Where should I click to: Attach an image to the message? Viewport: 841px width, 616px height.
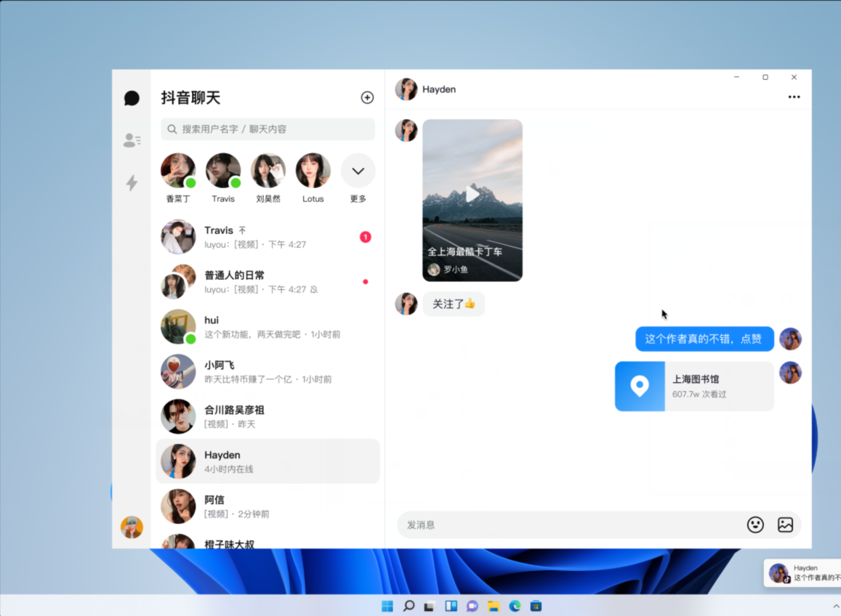pos(785,524)
